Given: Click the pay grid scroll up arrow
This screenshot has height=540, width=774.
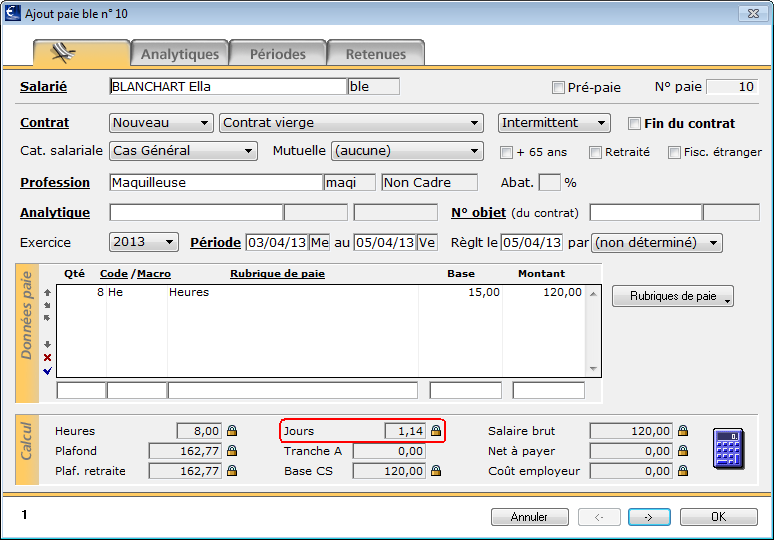Looking at the screenshot, I should [593, 294].
